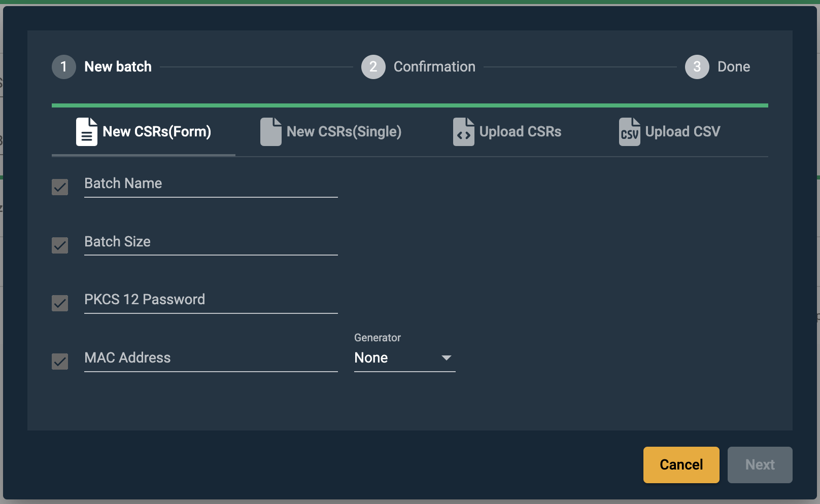The image size is (820, 504).
Task: Switch to the Upload CSV tab
Action: click(x=669, y=132)
